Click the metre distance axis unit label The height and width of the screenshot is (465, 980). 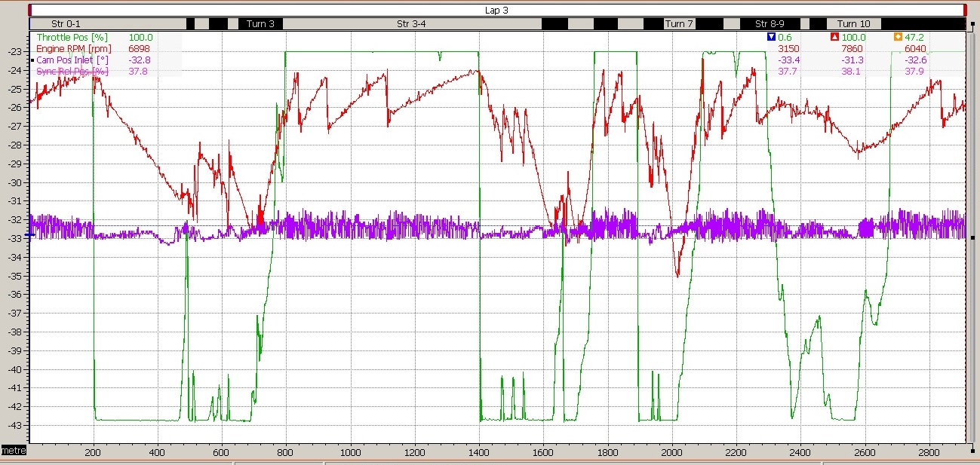coord(14,451)
